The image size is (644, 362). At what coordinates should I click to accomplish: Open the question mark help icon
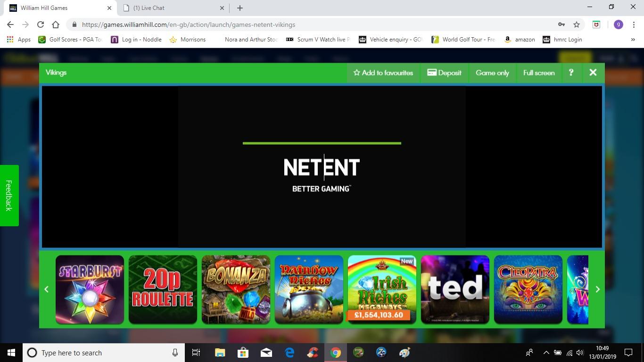pyautogui.click(x=571, y=73)
